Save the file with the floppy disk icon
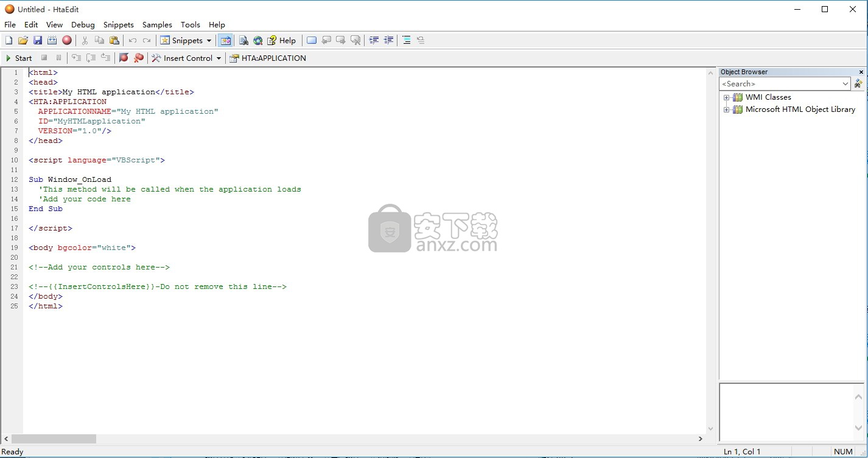Viewport: 868px width, 458px height. coord(38,41)
